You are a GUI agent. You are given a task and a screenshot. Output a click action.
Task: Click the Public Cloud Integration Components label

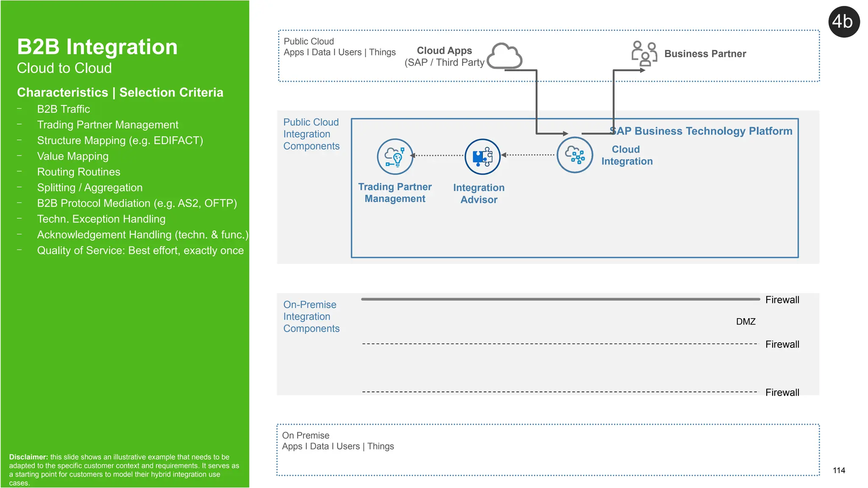point(311,134)
